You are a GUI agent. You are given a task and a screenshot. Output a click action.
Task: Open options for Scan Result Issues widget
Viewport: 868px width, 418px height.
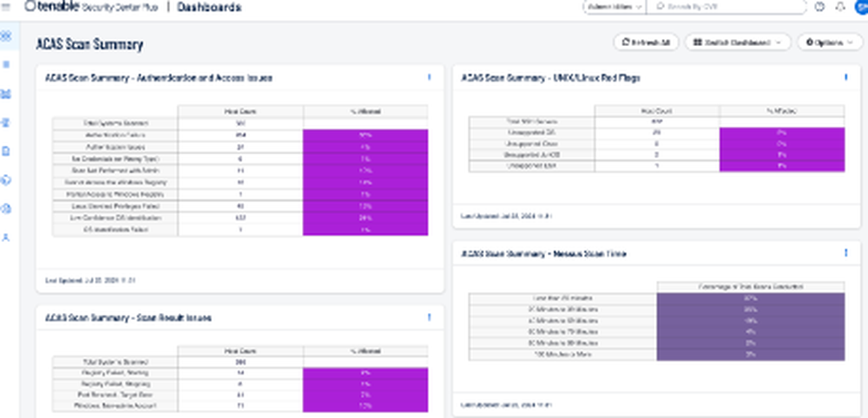pyautogui.click(x=429, y=317)
